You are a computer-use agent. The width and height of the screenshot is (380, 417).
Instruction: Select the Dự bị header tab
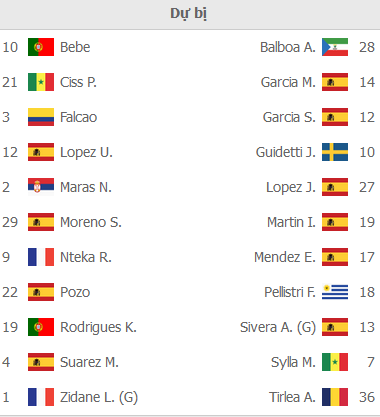[x=189, y=14]
